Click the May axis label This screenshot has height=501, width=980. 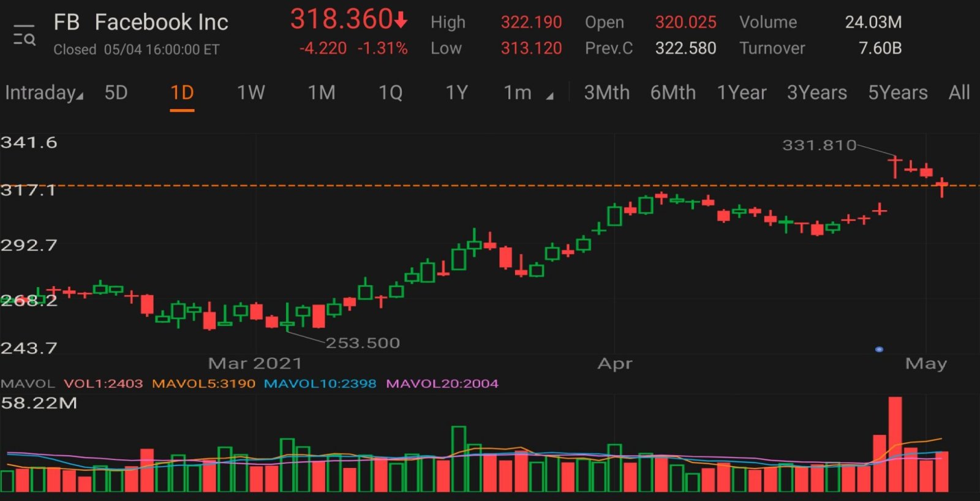(x=926, y=364)
